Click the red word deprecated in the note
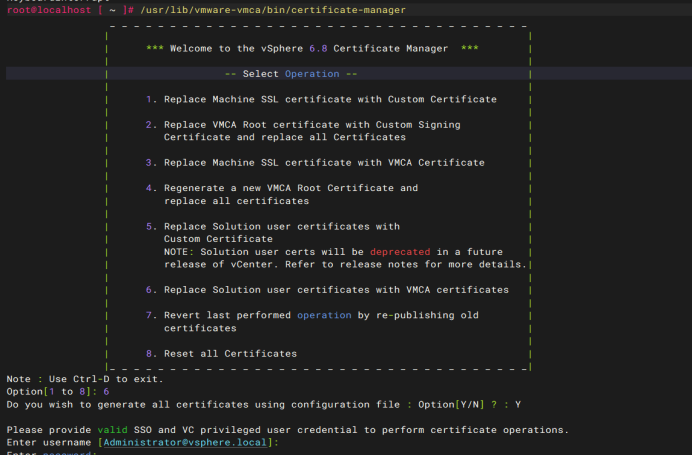The width and height of the screenshot is (692, 455). coord(403,252)
